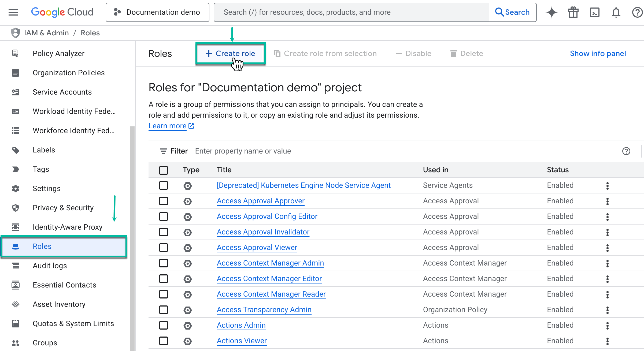Image resolution: width=644 pixels, height=351 pixels.
Task: Click the Create role button
Action: pos(231,53)
